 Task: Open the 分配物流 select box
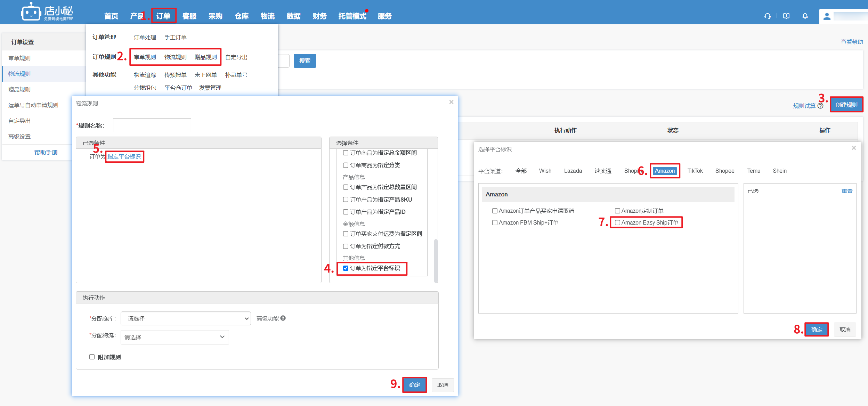[x=175, y=337]
